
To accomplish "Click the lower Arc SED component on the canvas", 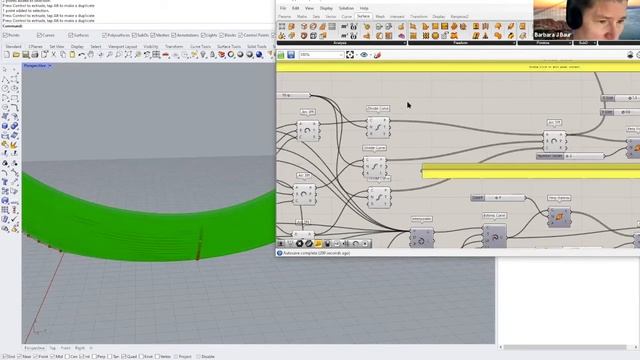I will pos(304,195).
